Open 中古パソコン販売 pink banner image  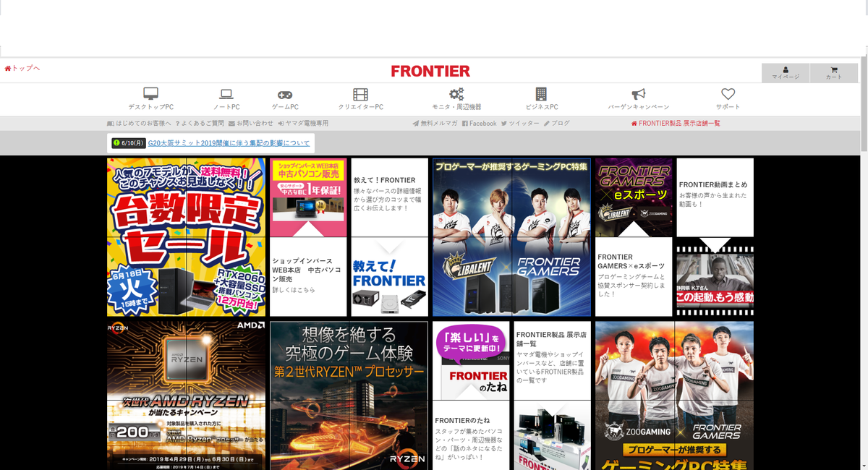click(308, 197)
